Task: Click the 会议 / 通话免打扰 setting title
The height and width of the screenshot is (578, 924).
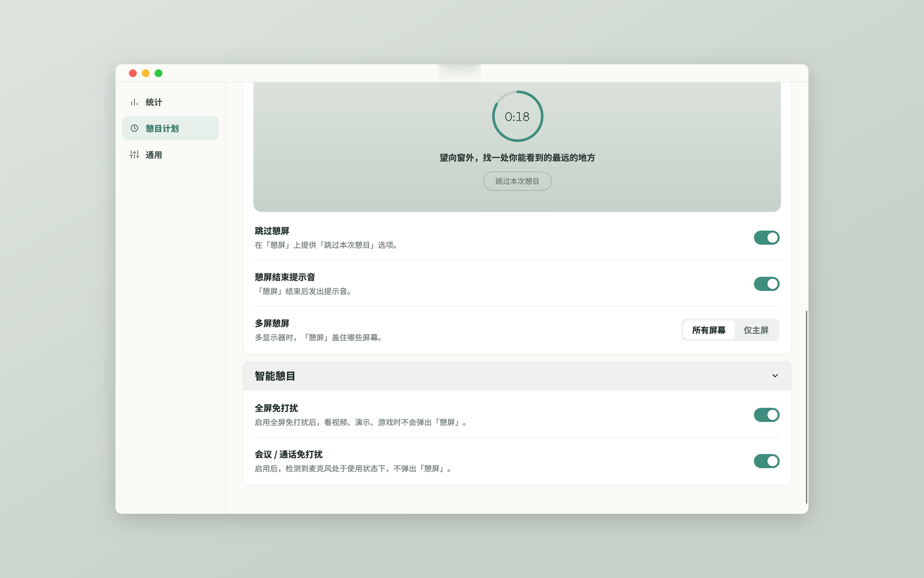Action: click(288, 454)
